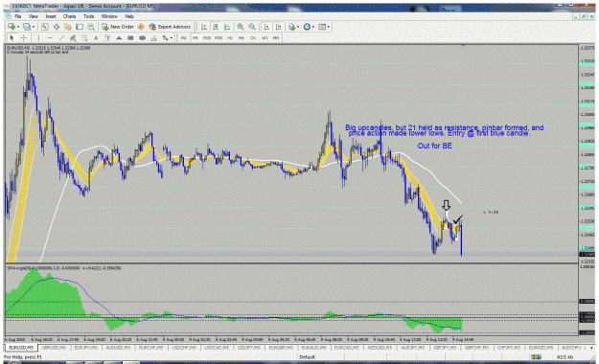This screenshot has width=599, height=364.
Task: Open the Window menu
Action: click(109, 16)
